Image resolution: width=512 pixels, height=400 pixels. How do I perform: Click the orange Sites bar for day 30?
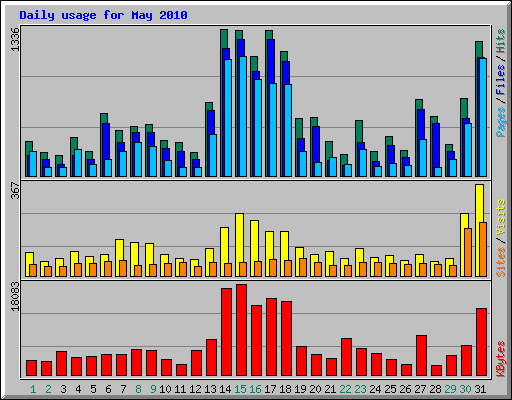(x=468, y=253)
